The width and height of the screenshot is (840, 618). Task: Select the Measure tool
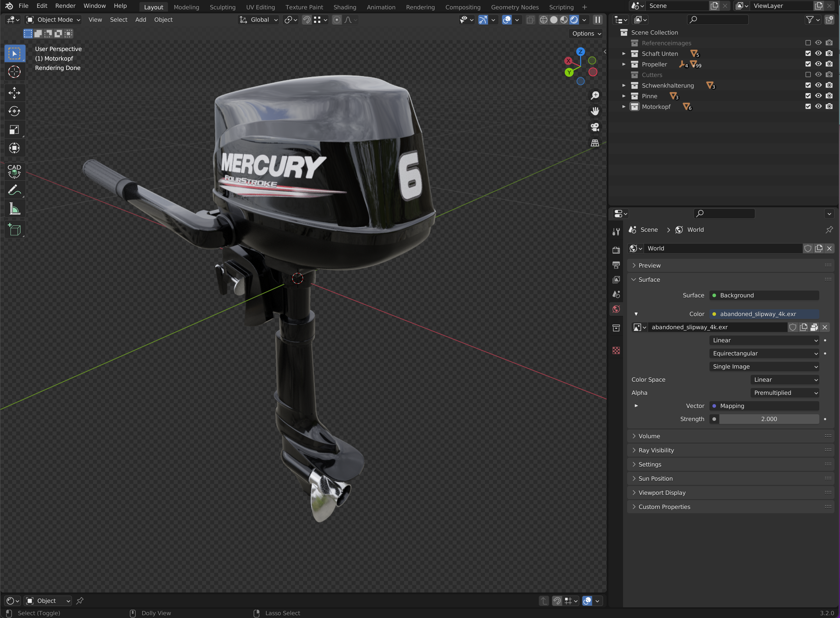coord(14,209)
